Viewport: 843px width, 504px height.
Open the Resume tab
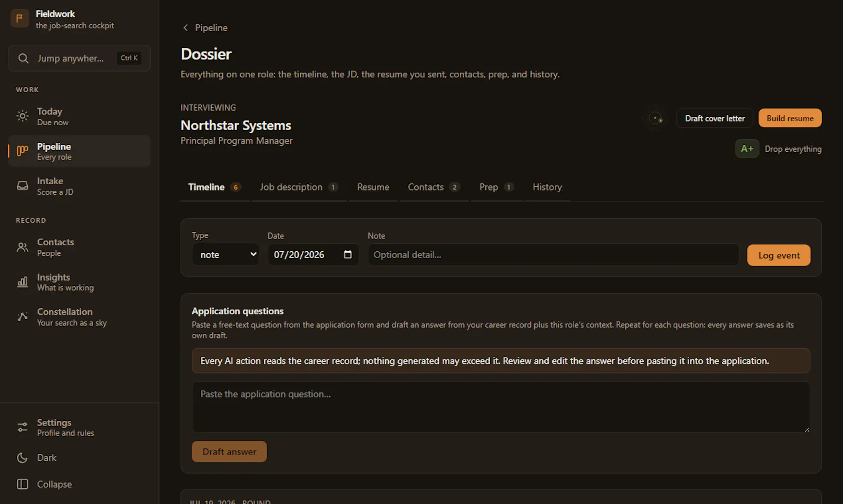[373, 187]
